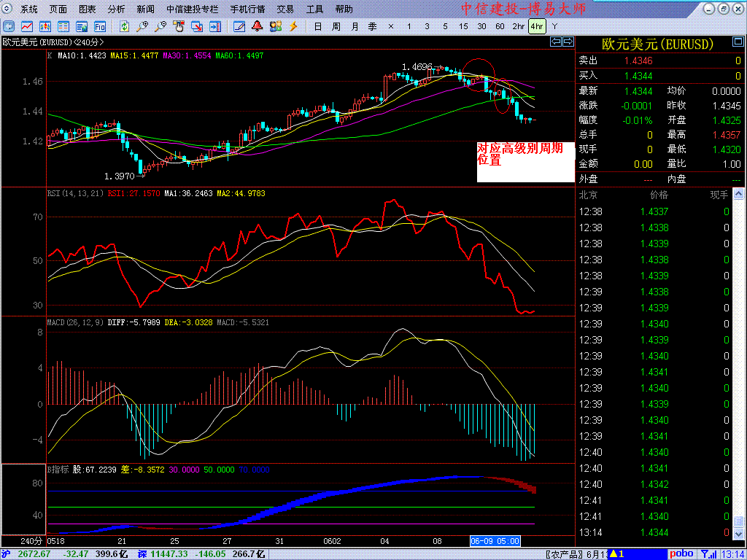
Task: Select the 2hr period
Action: point(519,26)
